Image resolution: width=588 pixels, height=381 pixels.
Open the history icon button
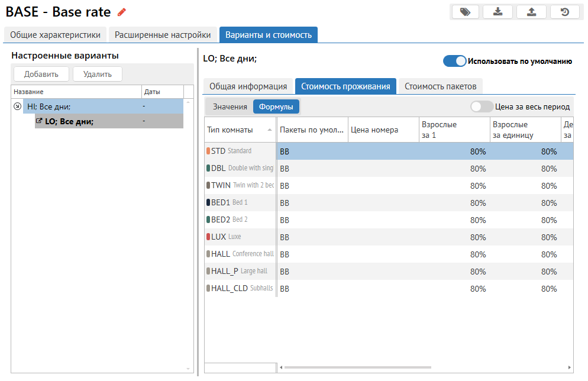pyautogui.click(x=564, y=12)
